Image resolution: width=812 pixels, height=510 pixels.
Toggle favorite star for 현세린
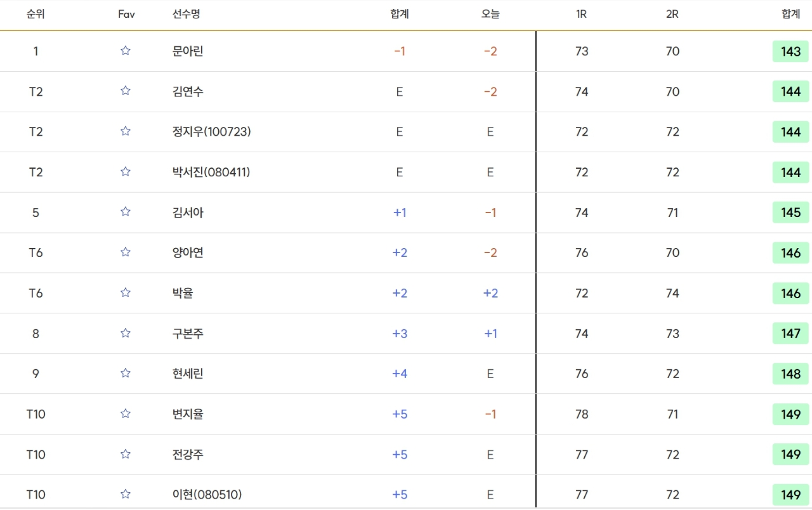pos(126,373)
